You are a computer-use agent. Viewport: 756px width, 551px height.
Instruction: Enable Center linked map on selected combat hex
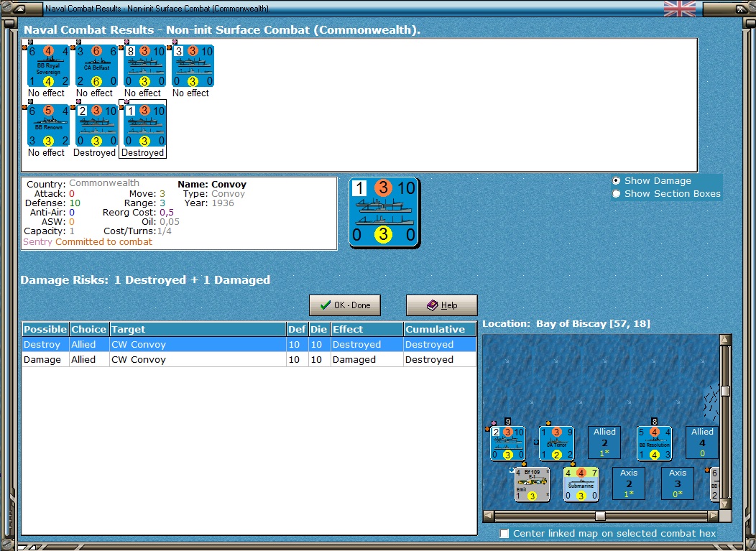point(504,534)
